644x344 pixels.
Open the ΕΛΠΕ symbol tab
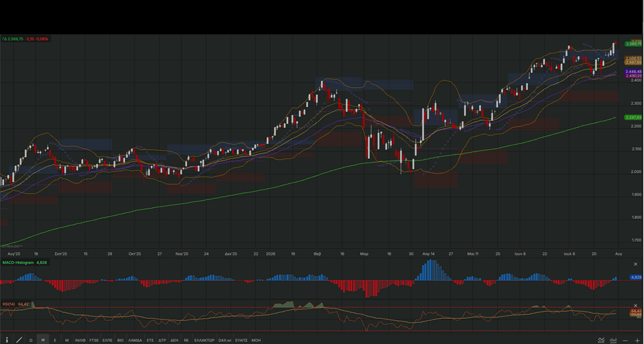[x=107, y=340]
